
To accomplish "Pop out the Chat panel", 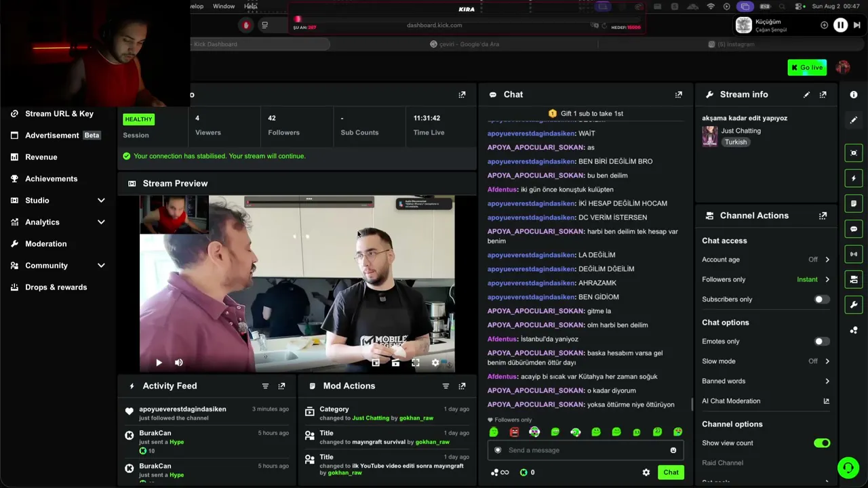I will (x=679, y=95).
